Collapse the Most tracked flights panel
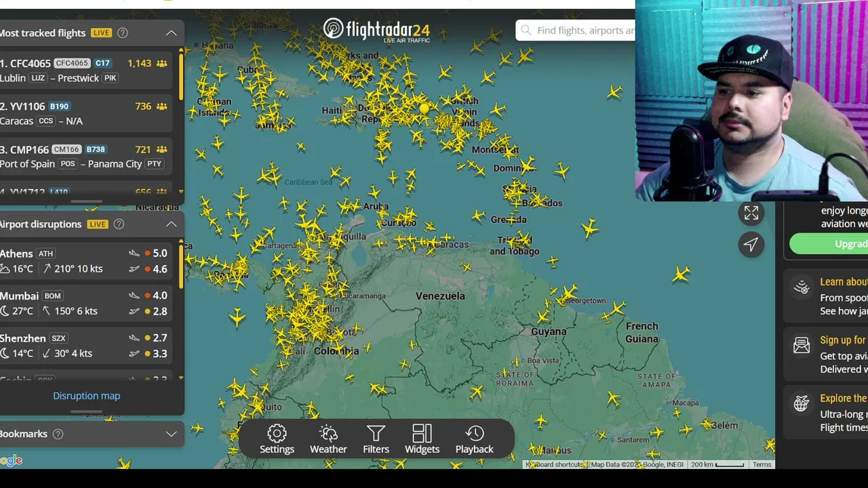Viewport: 868px width, 488px height. tap(172, 33)
